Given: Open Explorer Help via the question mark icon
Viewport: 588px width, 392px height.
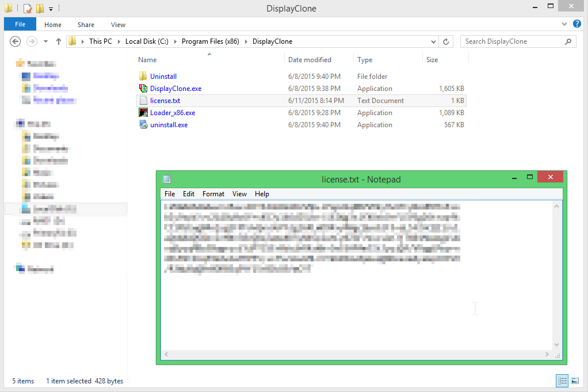Looking at the screenshot, I should pos(576,24).
